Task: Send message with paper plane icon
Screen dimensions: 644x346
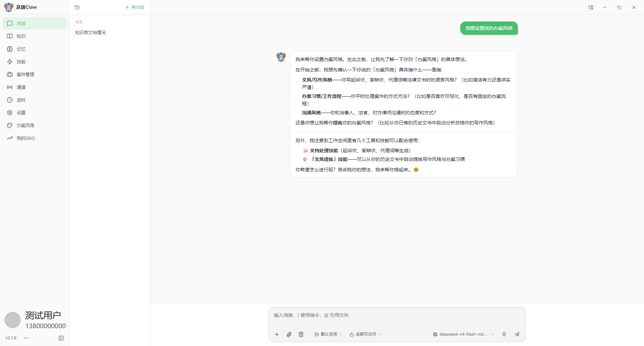Action: click(x=517, y=334)
